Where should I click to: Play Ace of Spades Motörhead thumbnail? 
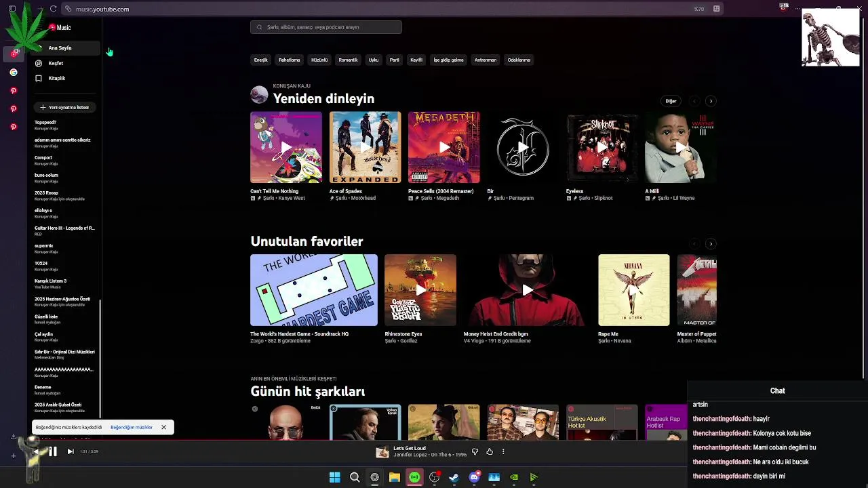(365, 148)
